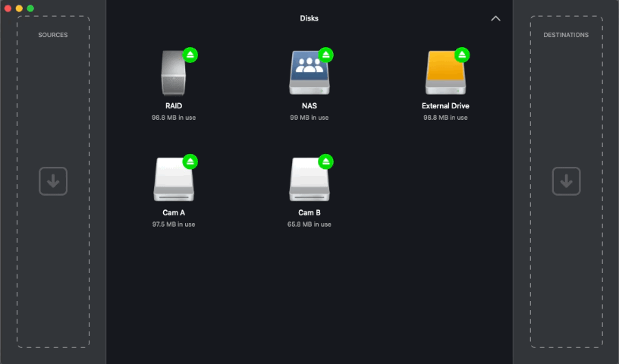This screenshot has height=364, width=619.
Task: Select the Cam B disk icon
Action: (x=309, y=179)
